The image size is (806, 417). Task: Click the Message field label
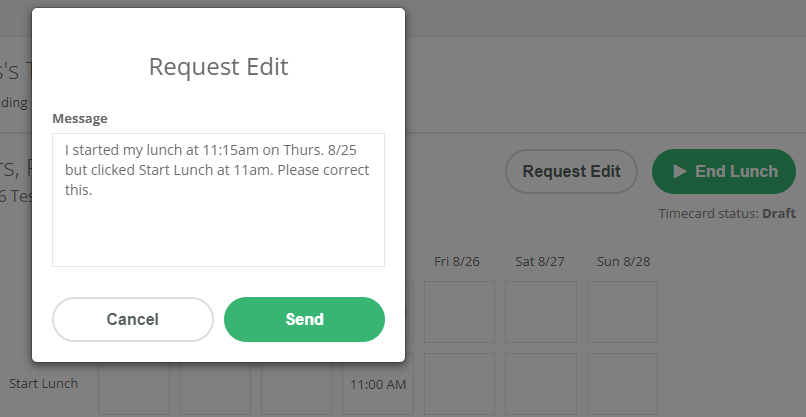pos(80,119)
